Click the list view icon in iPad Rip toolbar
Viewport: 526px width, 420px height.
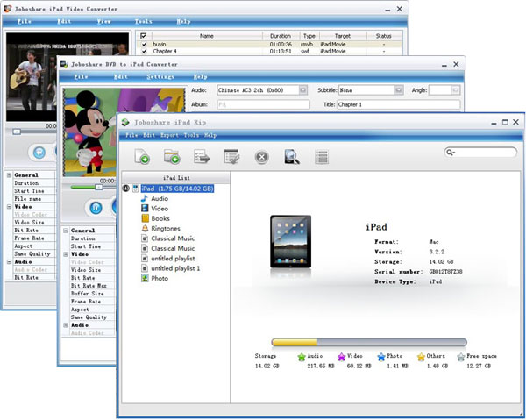click(x=322, y=157)
